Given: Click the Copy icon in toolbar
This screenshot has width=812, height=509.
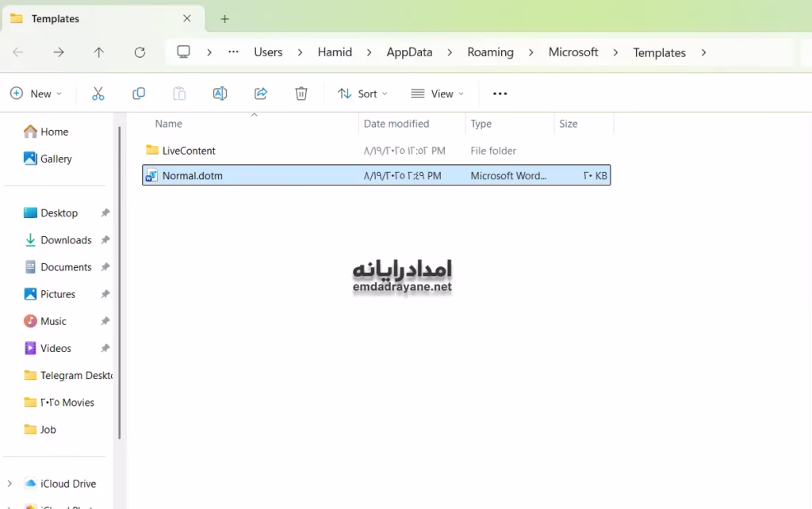Looking at the screenshot, I should click(139, 94).
